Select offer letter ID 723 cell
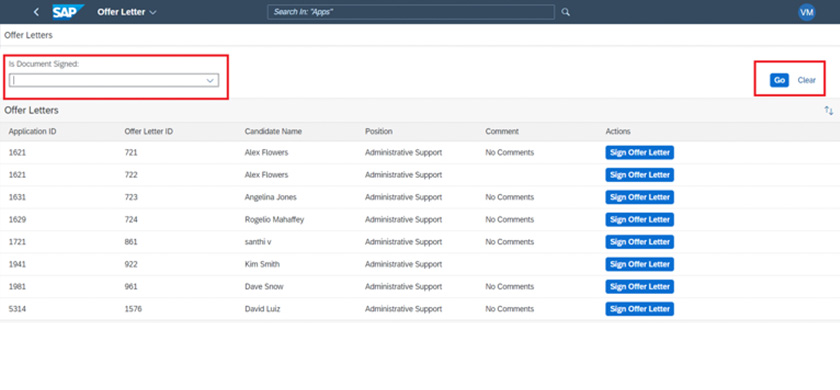 [x=131, y=197]
